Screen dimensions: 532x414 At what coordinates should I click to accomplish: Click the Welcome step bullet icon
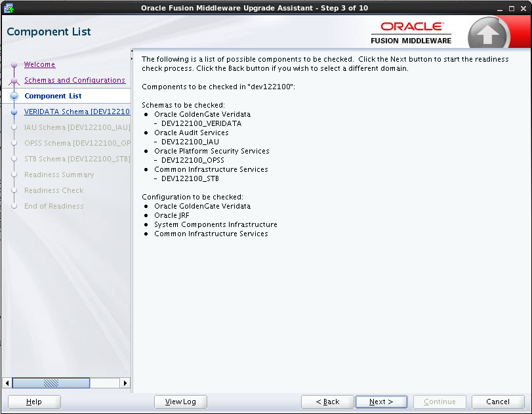pyautogui.click(x=14, y=64)
